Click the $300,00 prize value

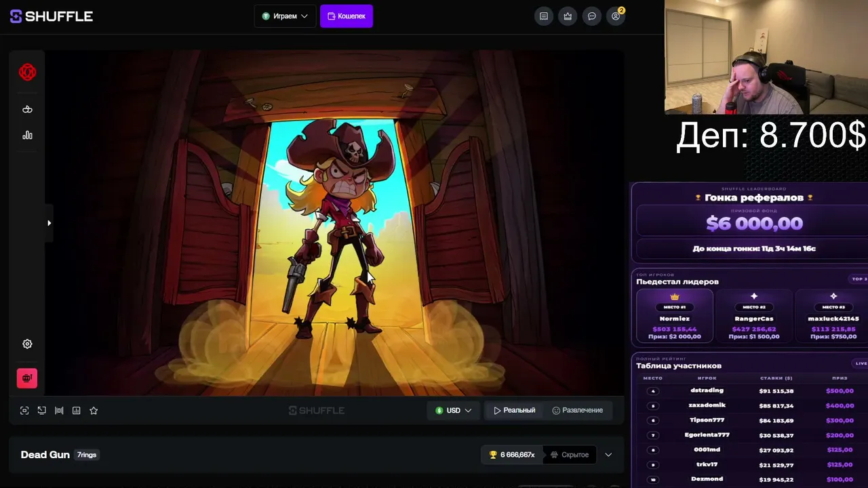click(840, 421)
